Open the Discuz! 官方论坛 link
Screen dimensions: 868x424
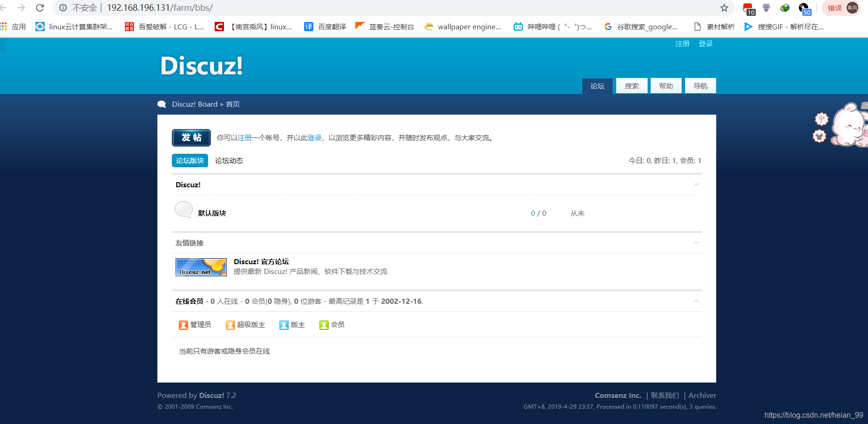pyautogui.click(x=261, y=261)
